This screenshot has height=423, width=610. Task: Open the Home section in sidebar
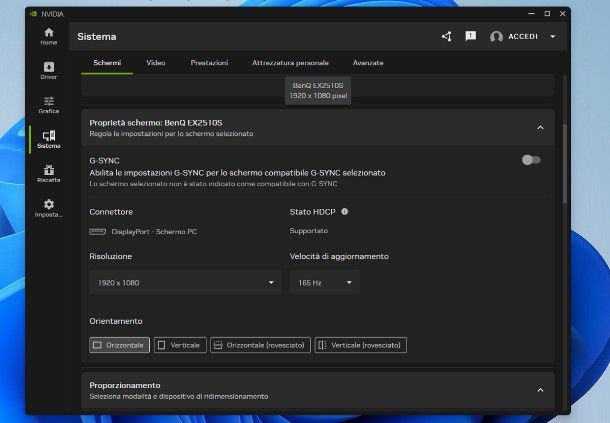coord(49,37)
